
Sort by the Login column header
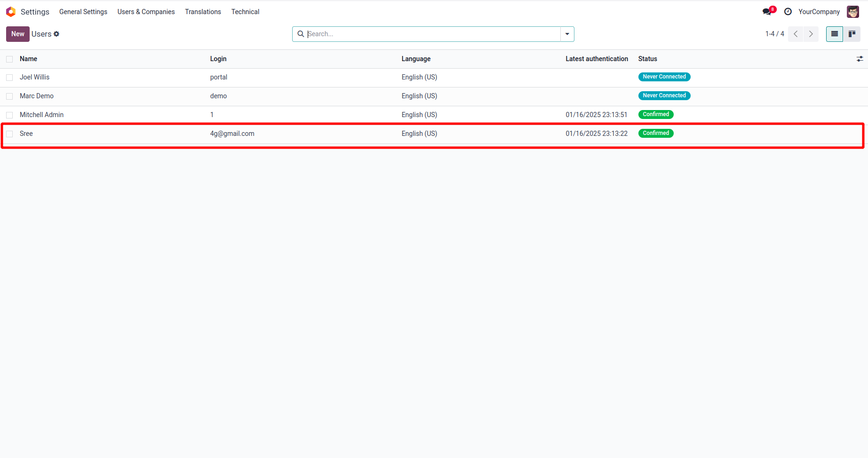218,59
